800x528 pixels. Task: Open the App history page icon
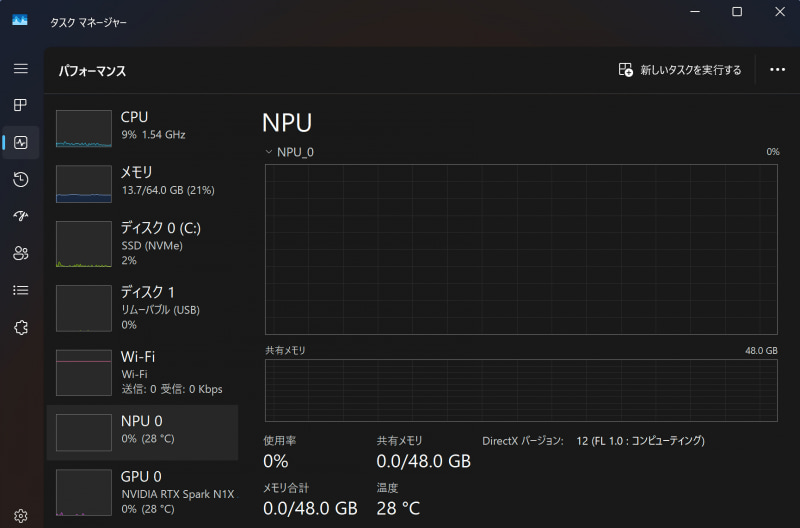(20, 179)
